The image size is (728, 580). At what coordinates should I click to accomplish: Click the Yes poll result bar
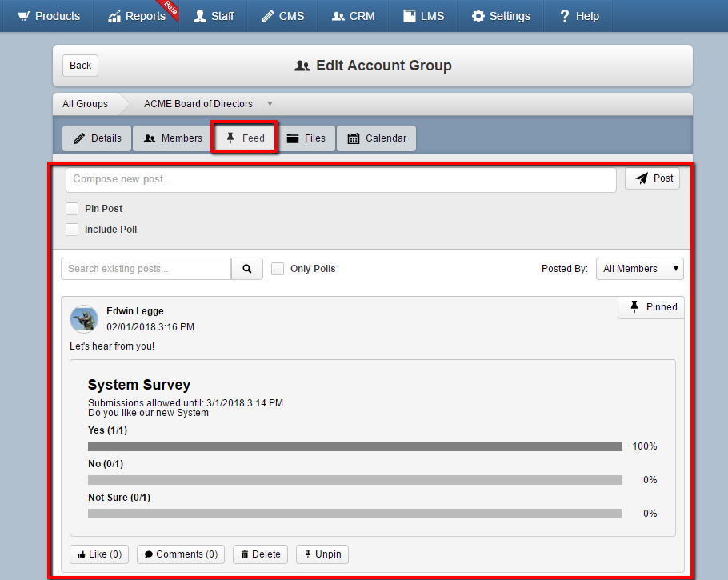355,446
